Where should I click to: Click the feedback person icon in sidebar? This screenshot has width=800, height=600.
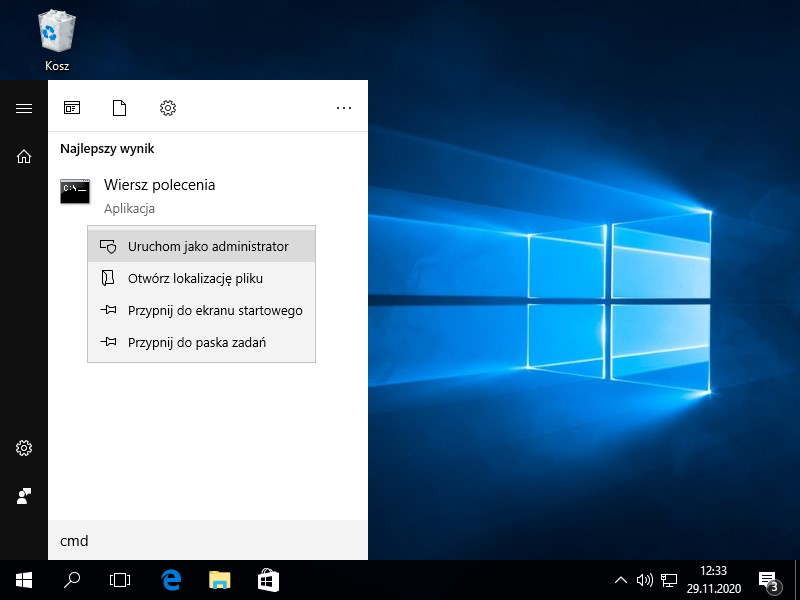click(24, 496)
